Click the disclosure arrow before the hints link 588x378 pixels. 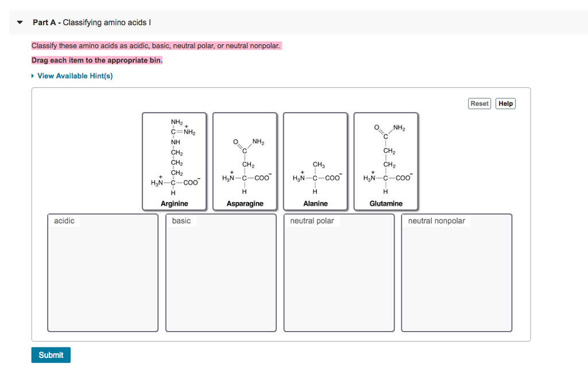point(33,75)
